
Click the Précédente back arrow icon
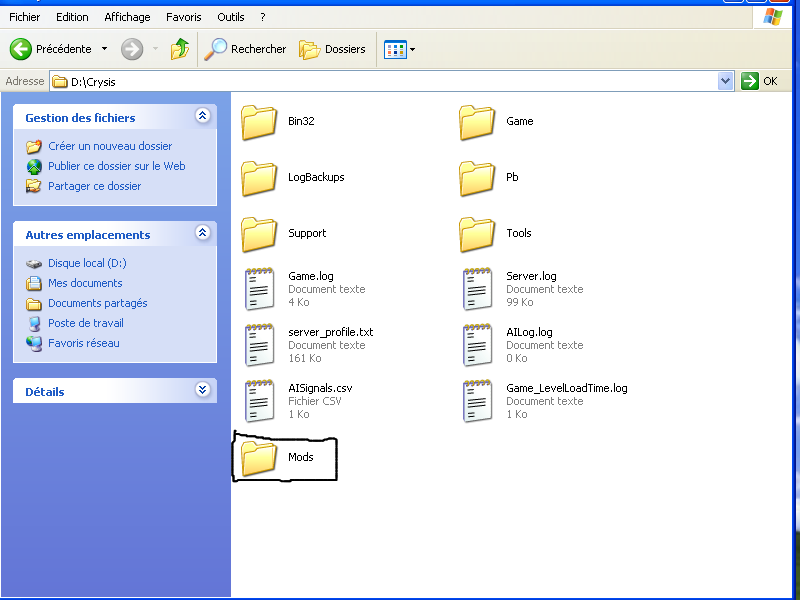[x=21, y=49]
